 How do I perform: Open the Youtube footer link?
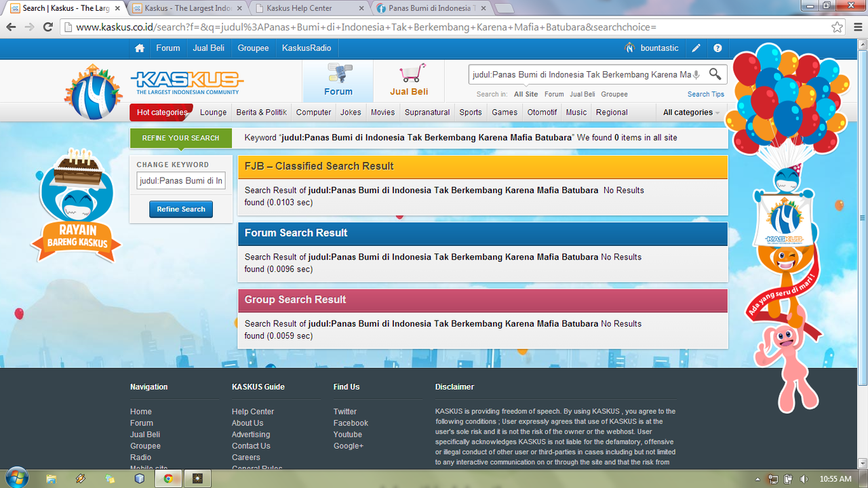coord(348,434)
